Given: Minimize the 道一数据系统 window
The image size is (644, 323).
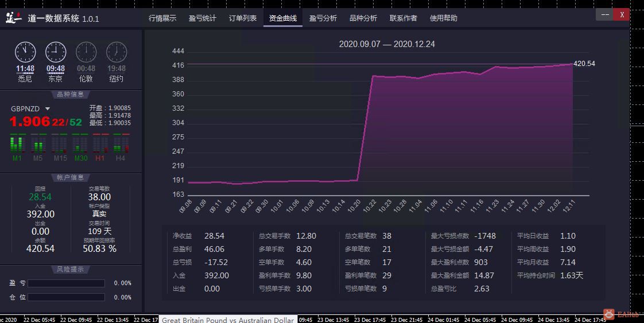Looking at the screenshot, I should tap(605, 15).
